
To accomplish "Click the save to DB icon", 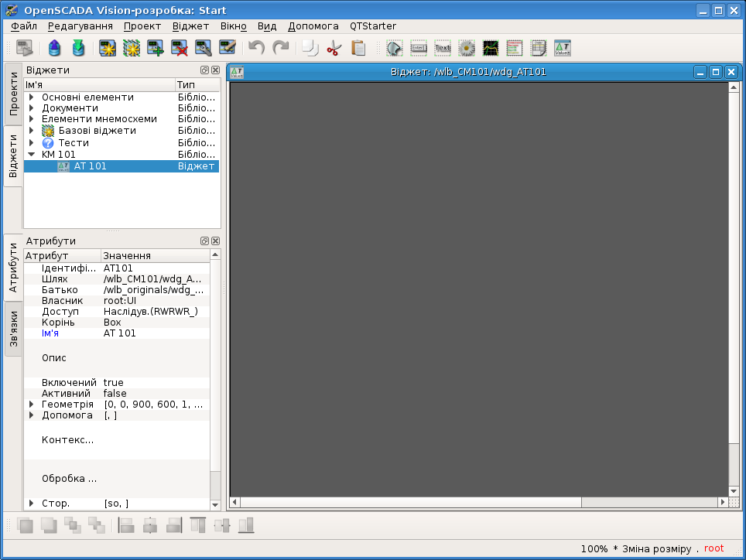I will pyautogui.click(x=78, y=48).
